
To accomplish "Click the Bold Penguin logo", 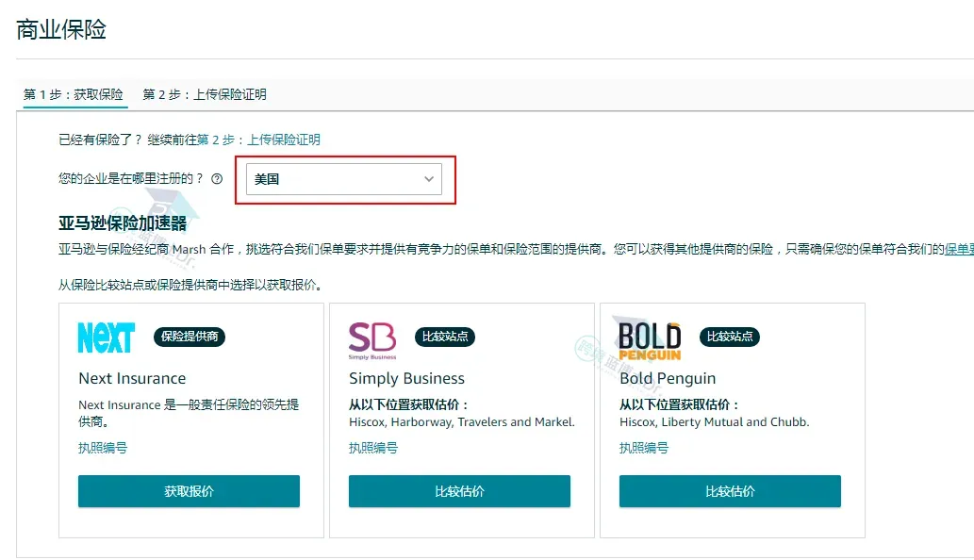I will point(650,340).
